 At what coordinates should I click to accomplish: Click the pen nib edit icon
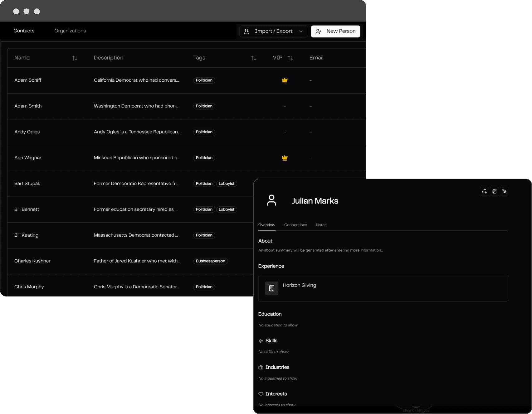505,191
